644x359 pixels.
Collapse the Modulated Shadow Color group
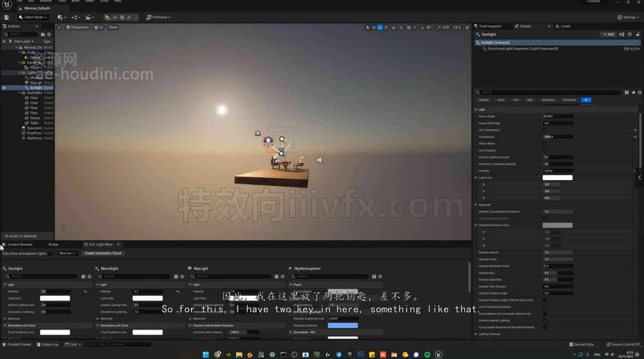tap(476, 225)
